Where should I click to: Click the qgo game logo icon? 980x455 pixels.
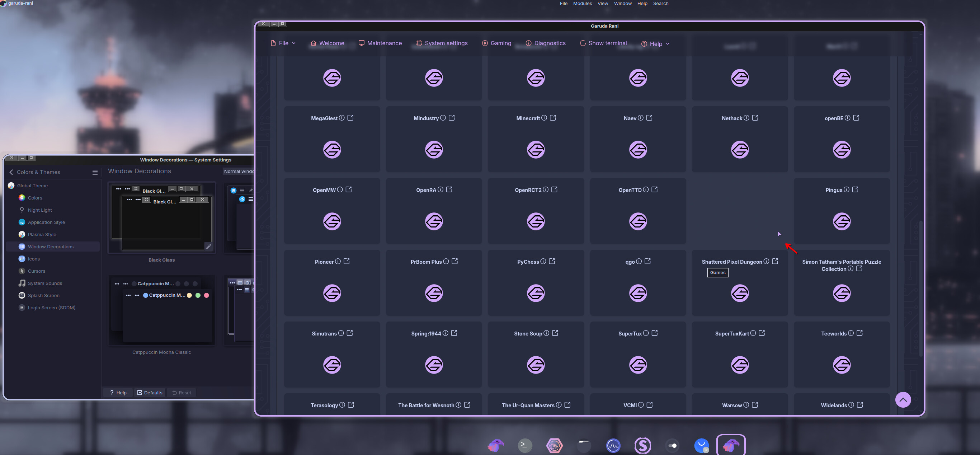638,293
